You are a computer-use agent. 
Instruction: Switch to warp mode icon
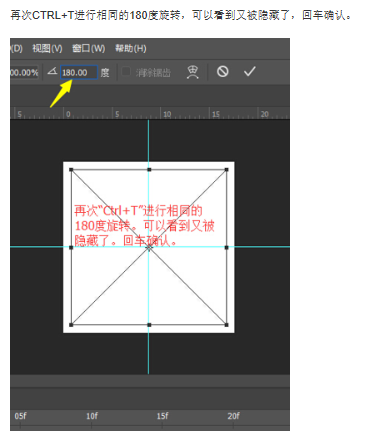[193, 72]
